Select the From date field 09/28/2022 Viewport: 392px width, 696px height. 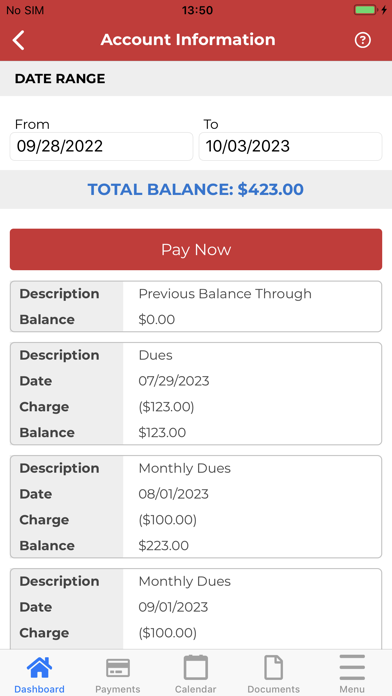[x=101, y=146]
